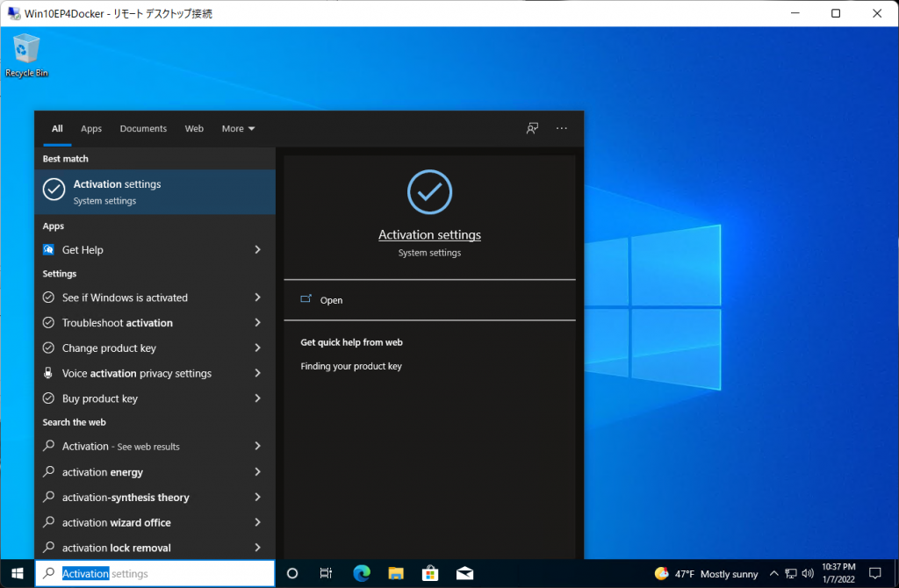Open Cortana circle icon on taskbar
The width and height of the screenshot is (899, 588).
(291, 573)
